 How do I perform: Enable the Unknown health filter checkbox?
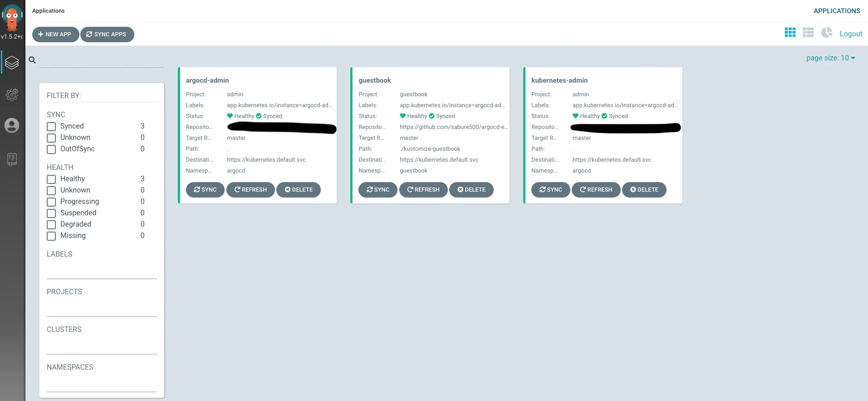(51, 191)
